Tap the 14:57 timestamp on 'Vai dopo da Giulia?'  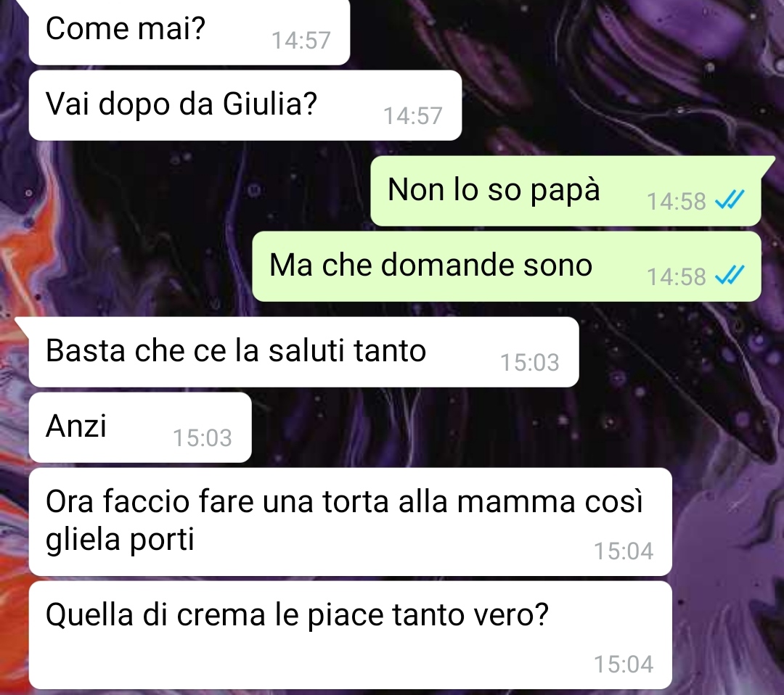click(413, 116)
